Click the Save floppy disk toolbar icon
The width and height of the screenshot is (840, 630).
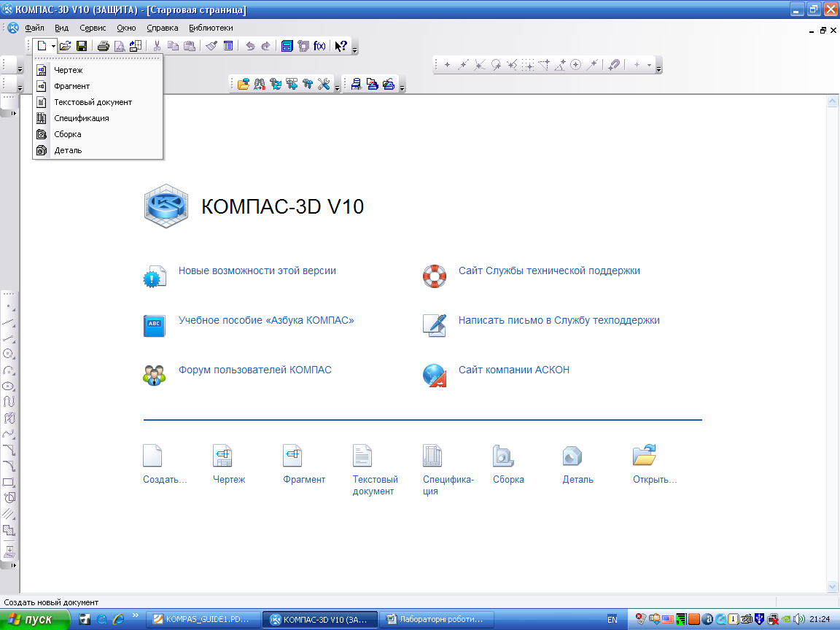click(82, 46)
